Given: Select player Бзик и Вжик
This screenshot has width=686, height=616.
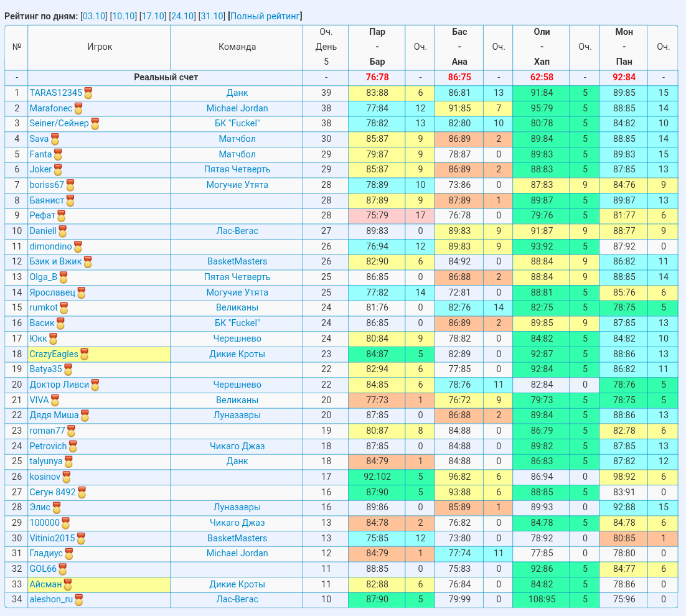Looking at the screenshot, I should [x=55, y=261].
